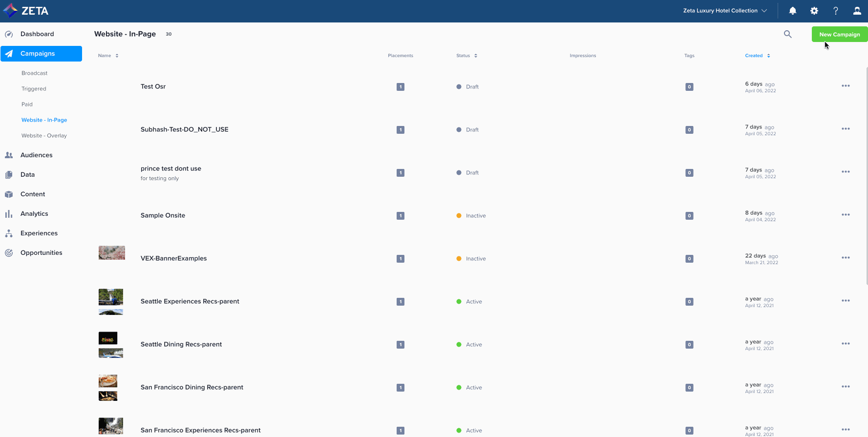
Task: Click the Analytics bar chart icon
Action: pos(9,214)
